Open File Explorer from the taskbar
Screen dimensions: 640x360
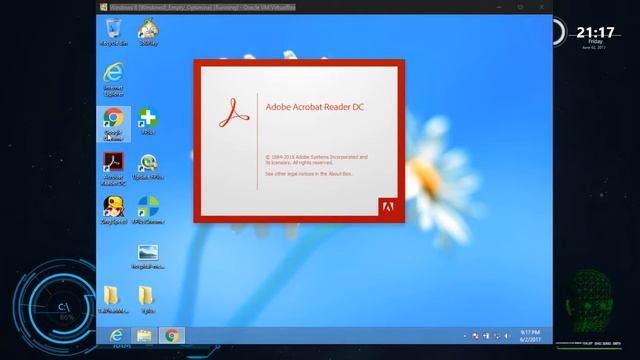pos(144,336)
